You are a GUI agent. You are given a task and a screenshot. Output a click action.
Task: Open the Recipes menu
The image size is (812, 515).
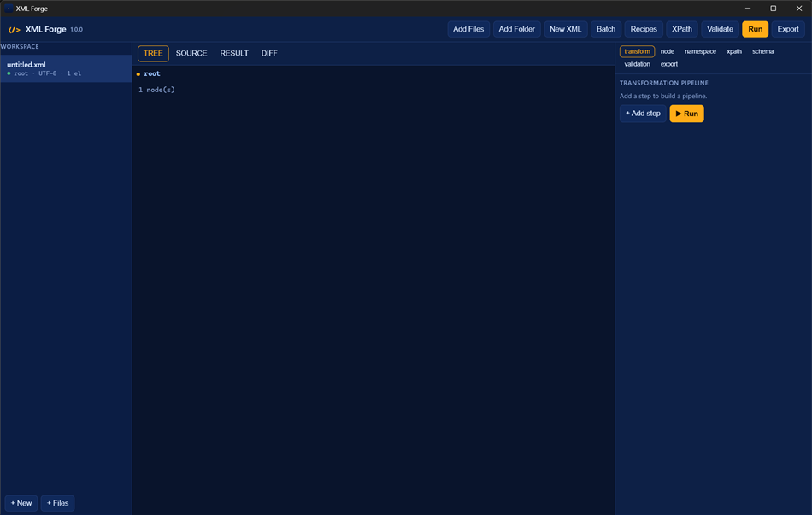tap(644, 29)
